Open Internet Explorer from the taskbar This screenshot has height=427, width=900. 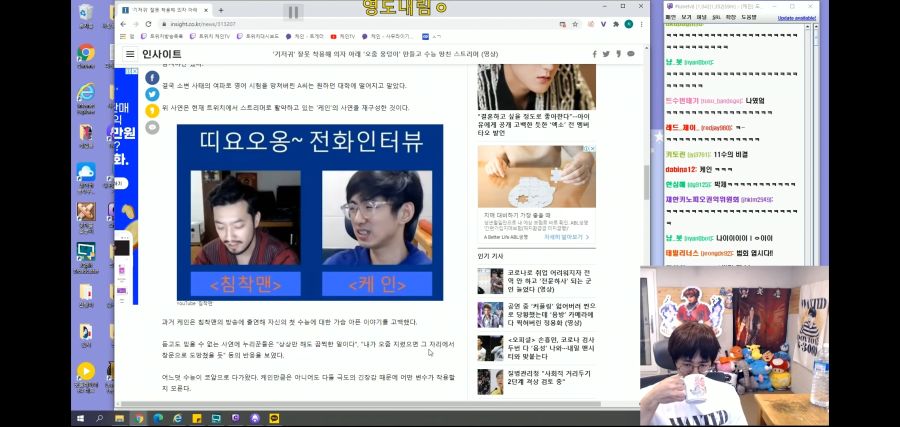pos(177,418)
